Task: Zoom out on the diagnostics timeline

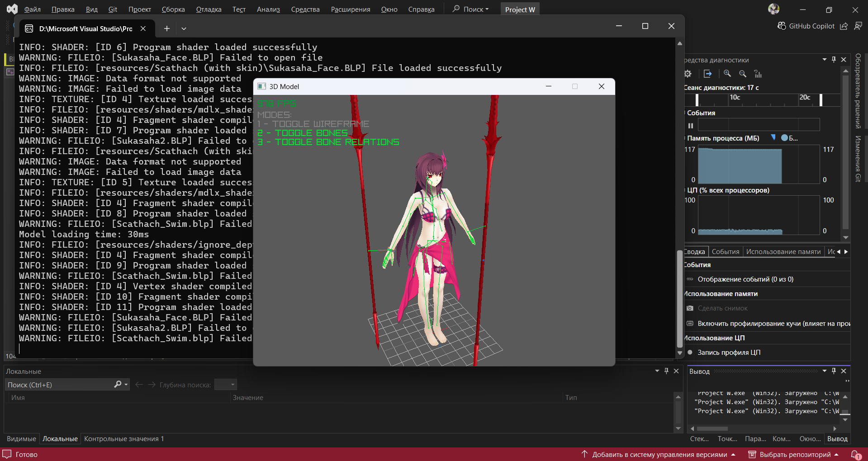Action: (x=743, y=74)
